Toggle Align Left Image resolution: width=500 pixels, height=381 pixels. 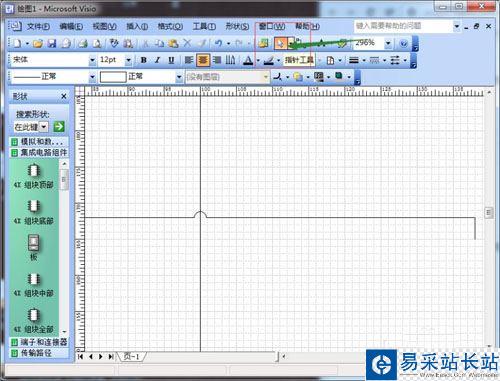coord(189,60)
